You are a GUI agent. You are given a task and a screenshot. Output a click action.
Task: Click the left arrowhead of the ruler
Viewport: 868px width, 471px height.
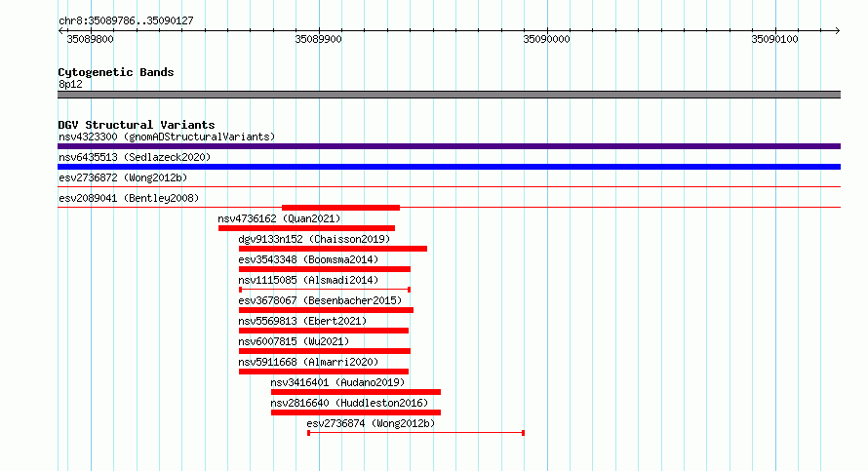[60, 31]
